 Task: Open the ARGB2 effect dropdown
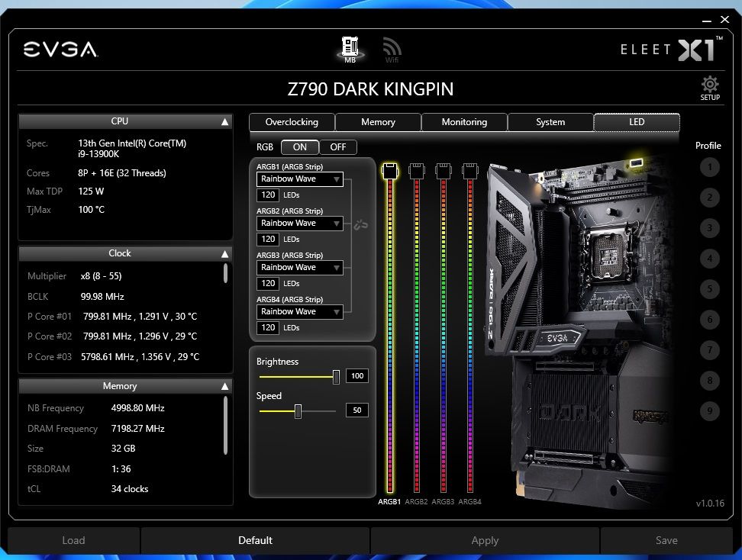click(299, 224)
